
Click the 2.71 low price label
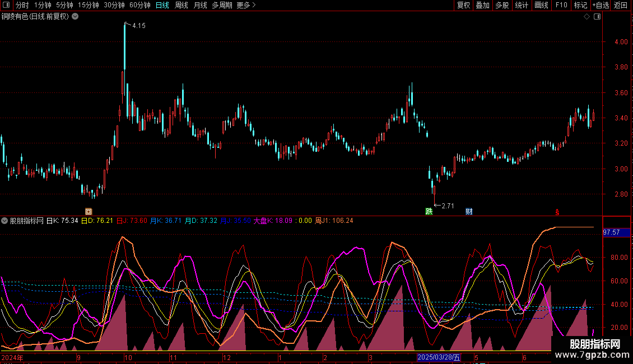click(448, 206)
